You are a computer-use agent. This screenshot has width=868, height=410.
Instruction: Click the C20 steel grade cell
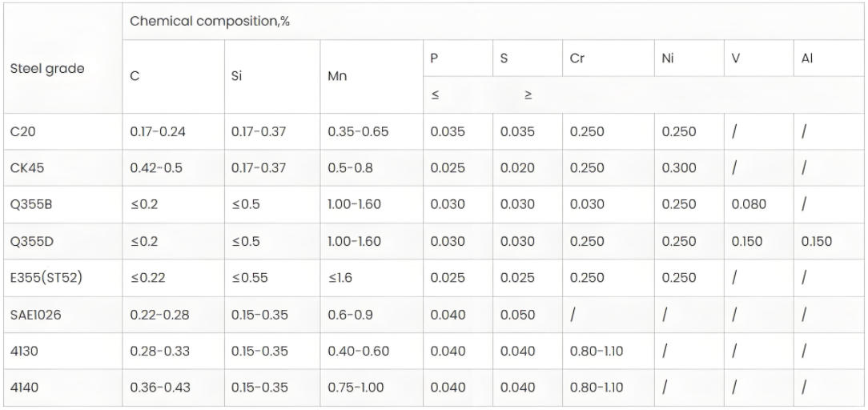[x=21, y=131]
